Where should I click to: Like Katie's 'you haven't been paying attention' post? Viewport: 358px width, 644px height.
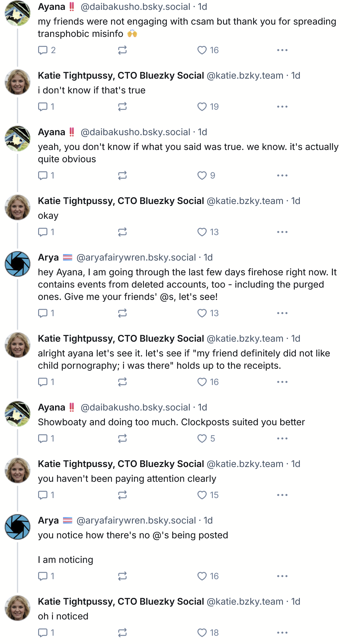click(202, 495)
